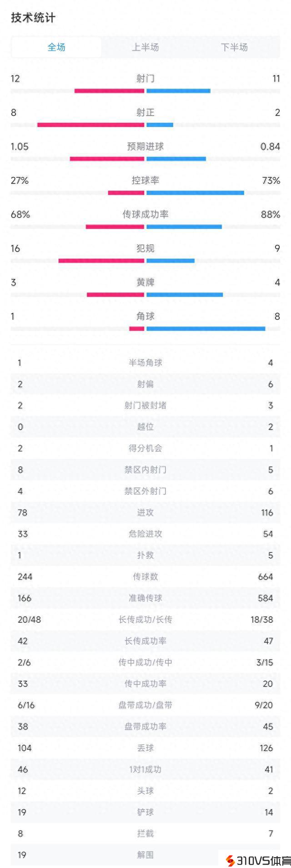The width and height of the screenshot is (291, 868).
Task: Click the 黄牌 stat label
Action: tap(145, 283)
